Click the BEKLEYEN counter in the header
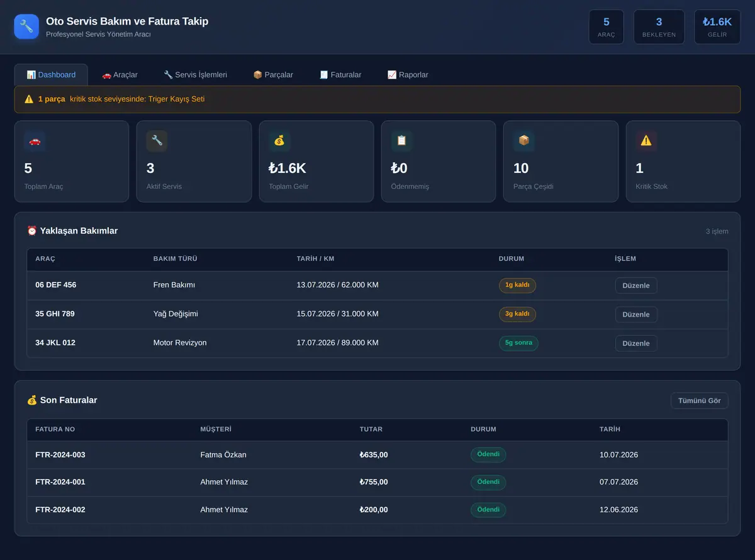This screenshot has height=560, width=755. click(x=659, y=27)
